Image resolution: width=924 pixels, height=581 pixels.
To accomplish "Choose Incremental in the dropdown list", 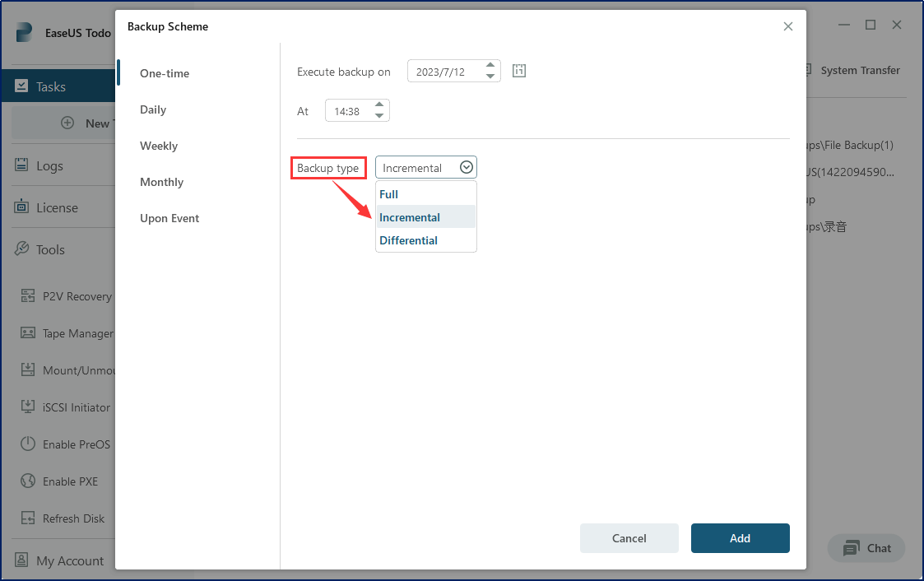I will 425,217.
